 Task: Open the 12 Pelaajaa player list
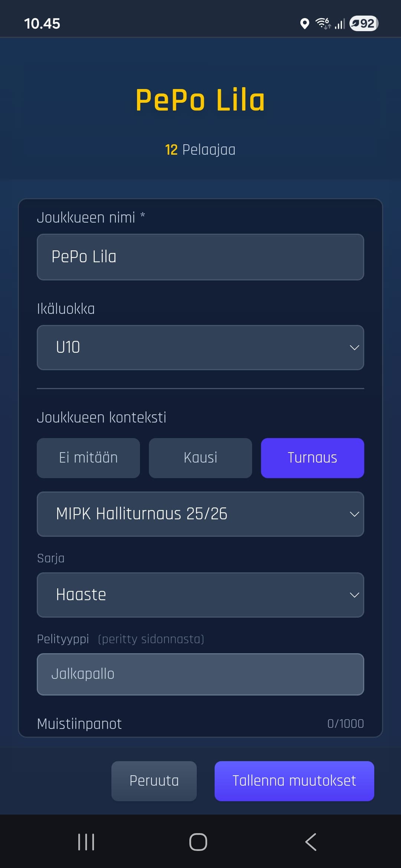200,149
